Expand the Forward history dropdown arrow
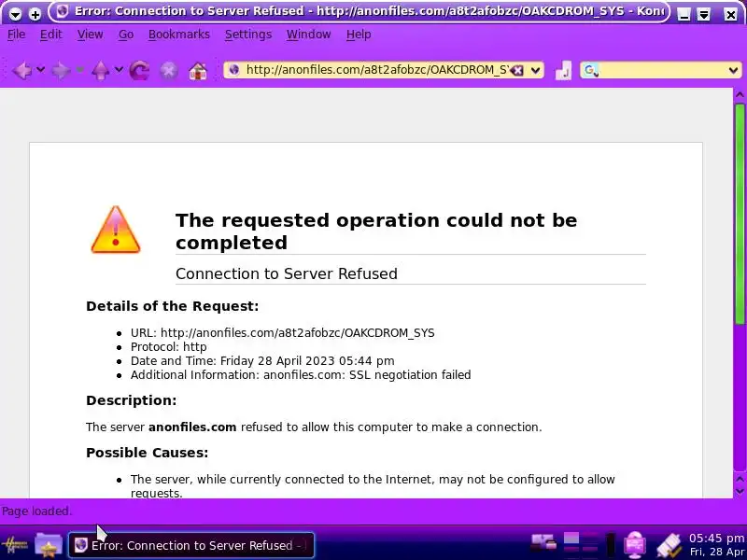Screen dimensions: 747x560 (79, 70)
